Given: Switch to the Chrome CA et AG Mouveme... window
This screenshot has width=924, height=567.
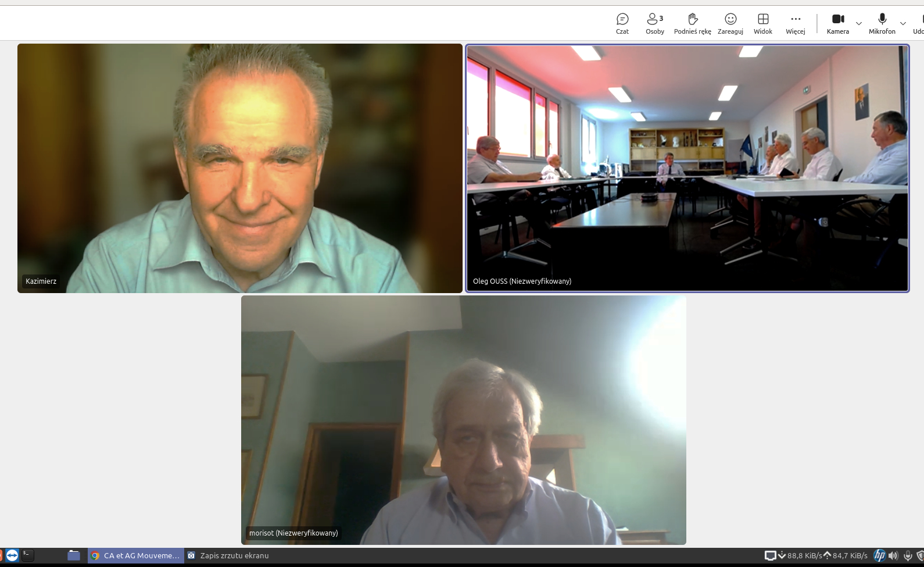Looking at the screenshot, I should 136,555.
